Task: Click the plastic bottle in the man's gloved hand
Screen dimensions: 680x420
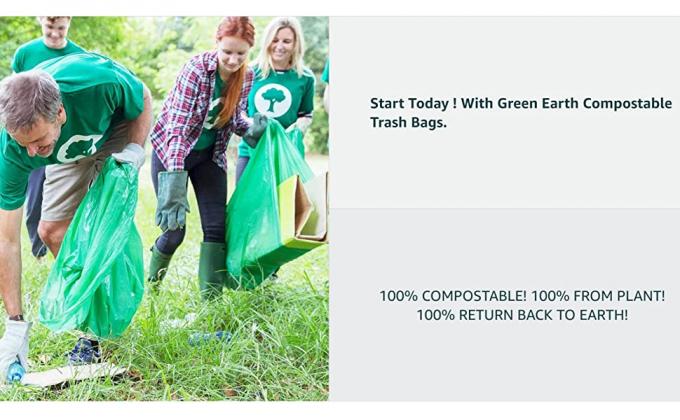Action: click(x=16, y=372)
